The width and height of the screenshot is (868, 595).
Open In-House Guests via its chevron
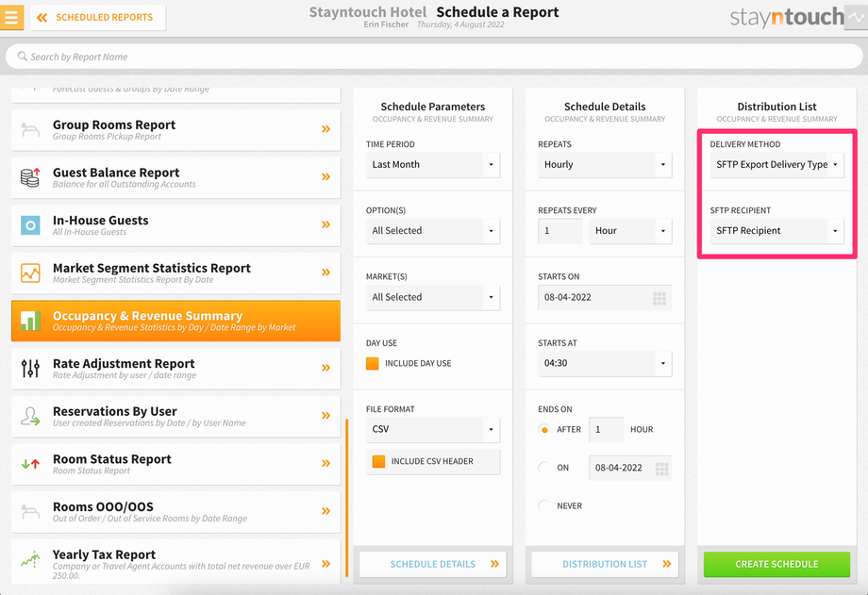coord(326,224)
